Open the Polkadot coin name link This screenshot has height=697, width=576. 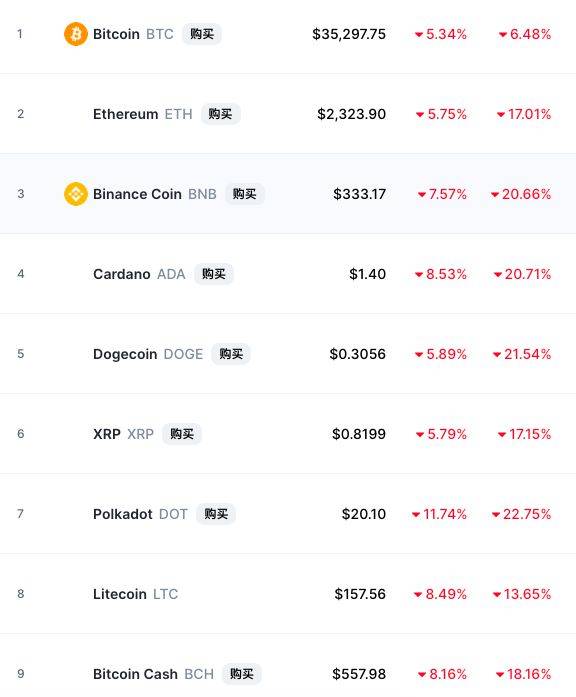tap(123, 514)
